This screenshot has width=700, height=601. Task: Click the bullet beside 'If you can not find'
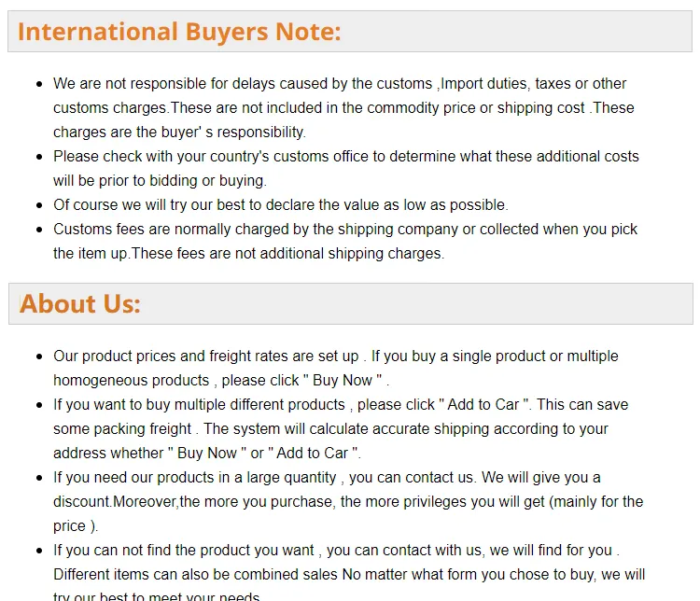coord(40,551)
